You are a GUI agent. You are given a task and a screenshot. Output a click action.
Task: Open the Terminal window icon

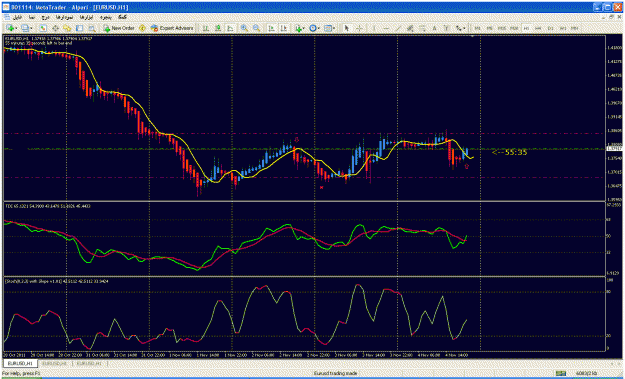pos(80,28)
